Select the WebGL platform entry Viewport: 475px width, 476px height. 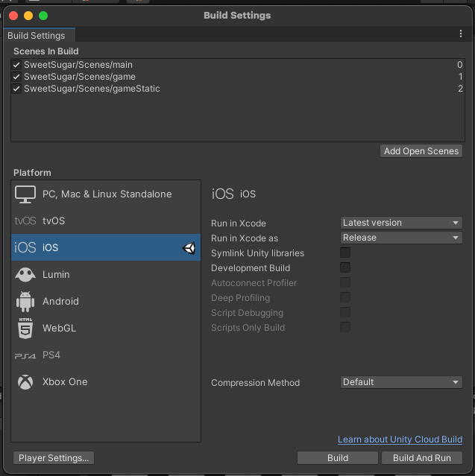pos(106,329)
